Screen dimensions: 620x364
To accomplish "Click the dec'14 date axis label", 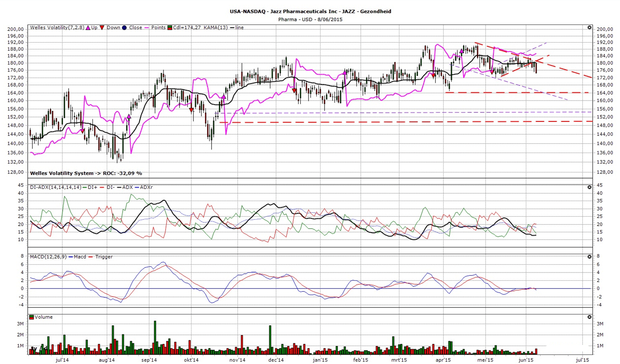I will click(276, 360).
